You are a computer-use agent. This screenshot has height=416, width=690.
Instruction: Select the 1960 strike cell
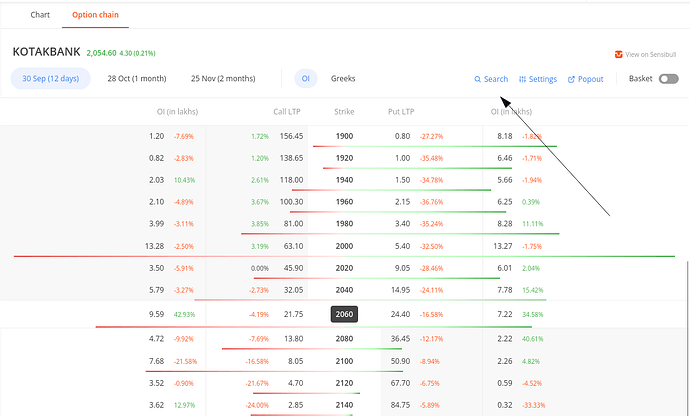344,202
